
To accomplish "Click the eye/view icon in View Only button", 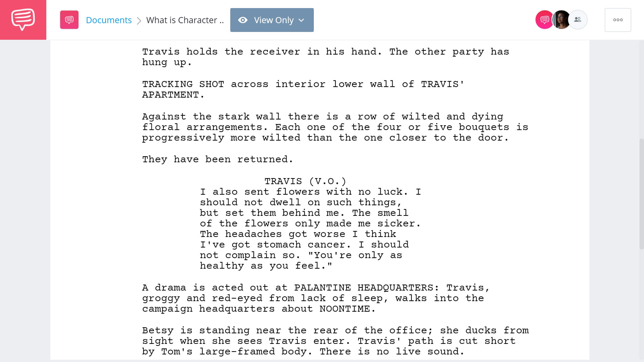I will (x=243, y=20).
